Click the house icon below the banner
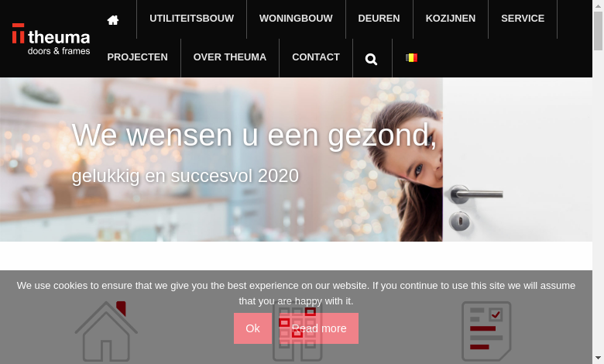604x364 pixels. [x=106, y=331]
